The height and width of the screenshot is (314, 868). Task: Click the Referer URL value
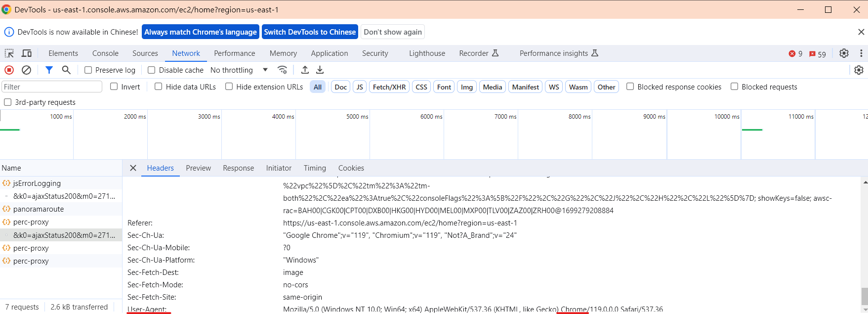point(400,223)
